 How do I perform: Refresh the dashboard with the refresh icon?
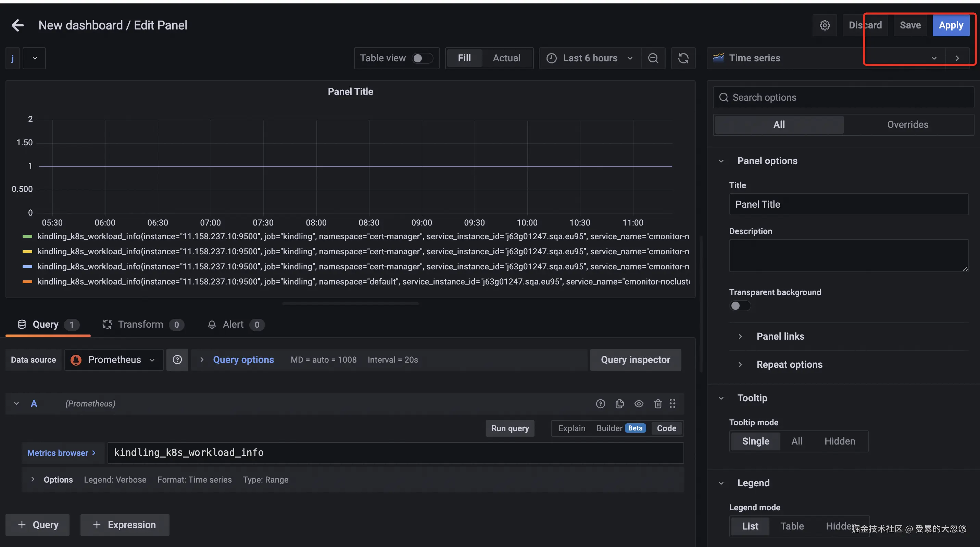(683, 58)
